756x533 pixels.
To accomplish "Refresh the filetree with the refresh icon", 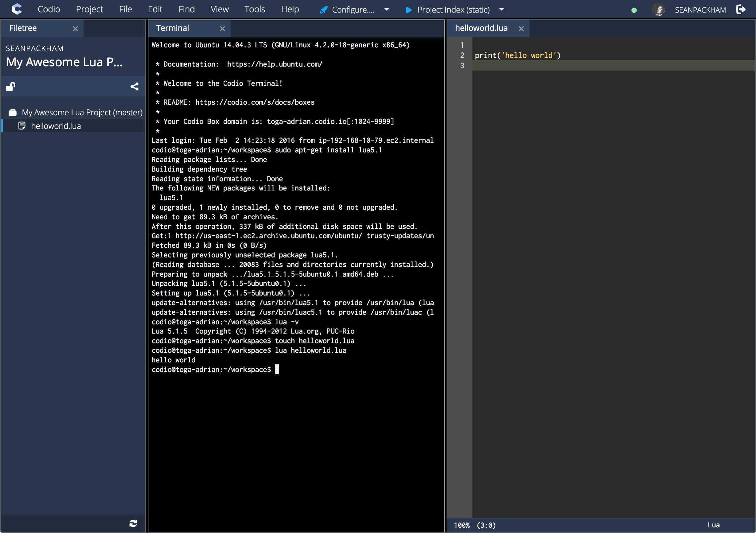I will pos(133,523).
